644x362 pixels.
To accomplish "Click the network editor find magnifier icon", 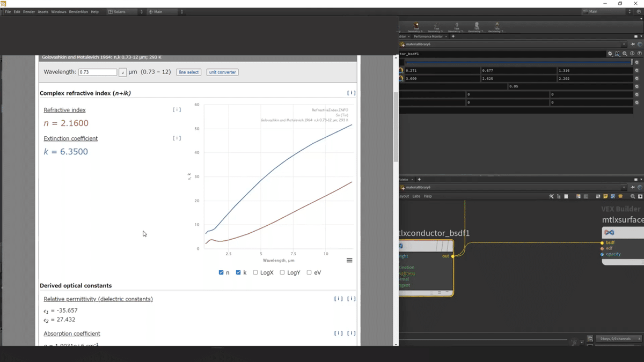I will point(633,196).
